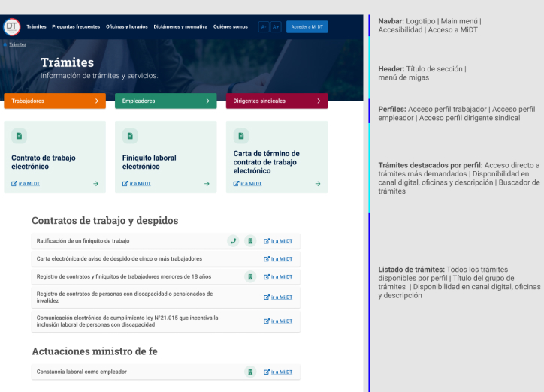This screenshot has height=392, width=544.
Task: Click arrow on Trabajadores button
Action: pyautogui.click(x=95, y=101)
